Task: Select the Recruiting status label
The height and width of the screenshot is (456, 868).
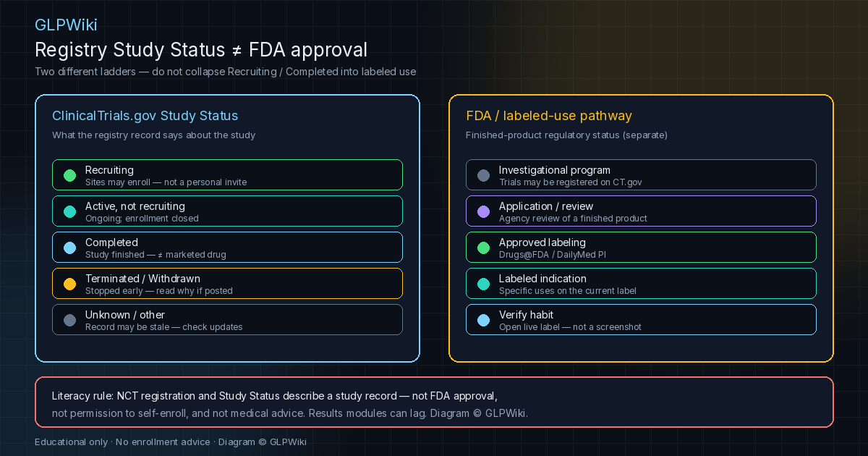Action: [109, 170]
